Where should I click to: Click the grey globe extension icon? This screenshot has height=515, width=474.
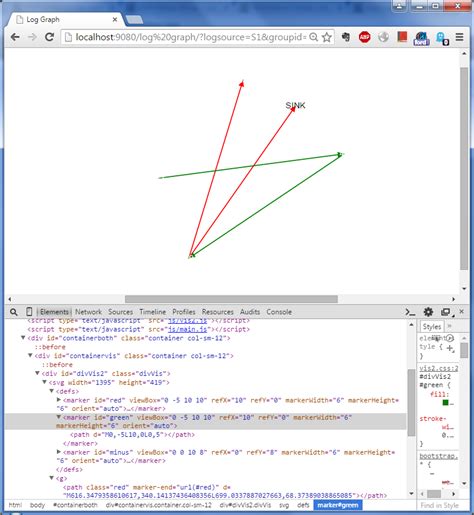(x=383, y=37)
